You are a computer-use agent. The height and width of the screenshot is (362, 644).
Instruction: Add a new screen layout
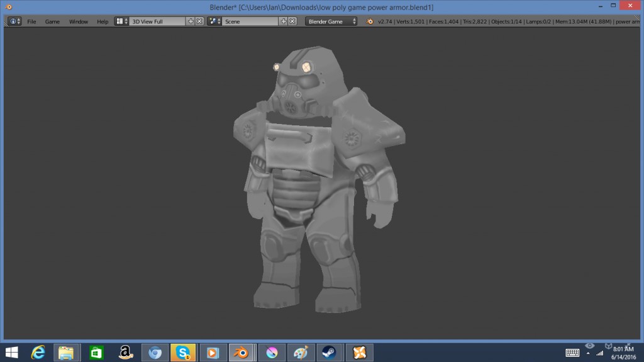191,21
